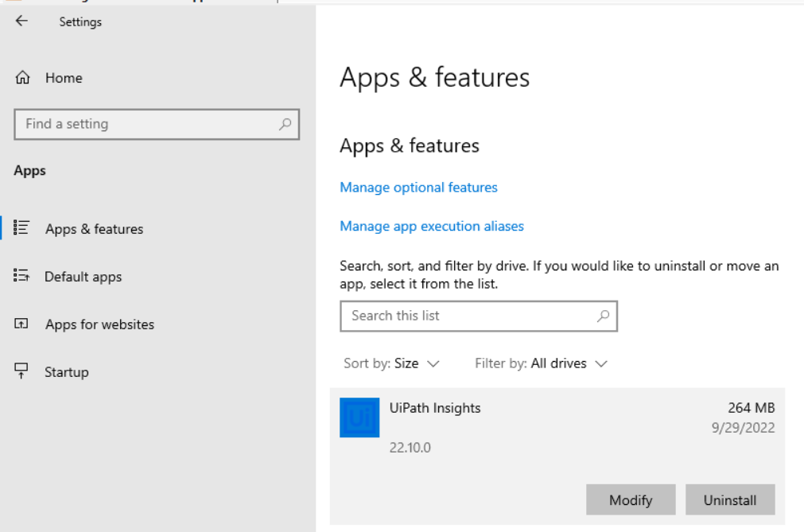Go to Default apps section

click(x=83, y=277)
